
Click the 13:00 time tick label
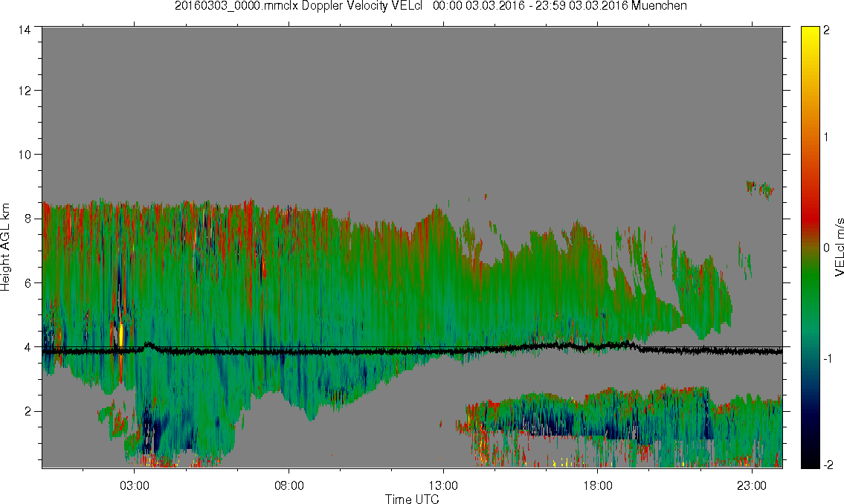(x=443, y=485)
